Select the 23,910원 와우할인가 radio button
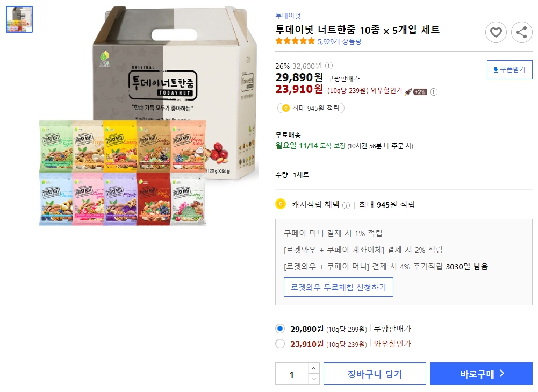 pos(280,343)
